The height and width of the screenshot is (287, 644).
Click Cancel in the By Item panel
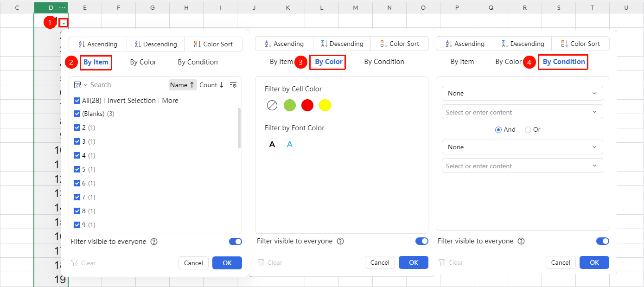click(193, 263)
